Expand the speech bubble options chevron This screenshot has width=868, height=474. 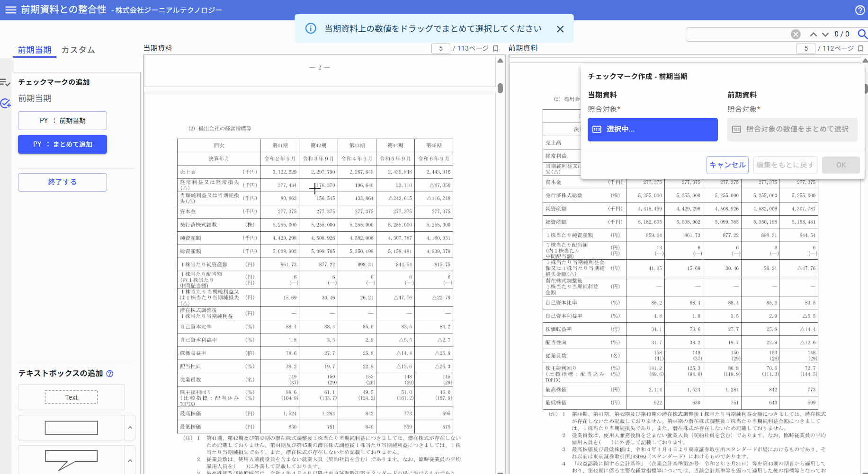(x=130, y=460)
